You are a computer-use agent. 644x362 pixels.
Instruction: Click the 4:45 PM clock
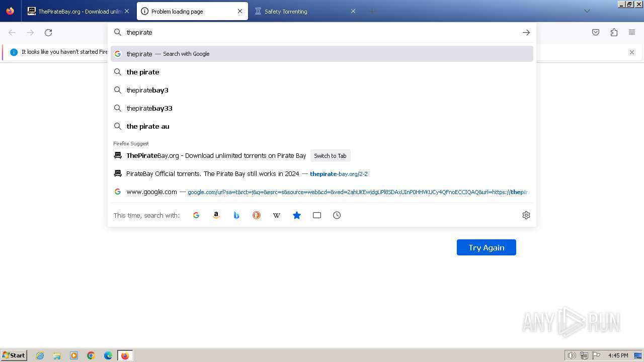click(618, 355)
